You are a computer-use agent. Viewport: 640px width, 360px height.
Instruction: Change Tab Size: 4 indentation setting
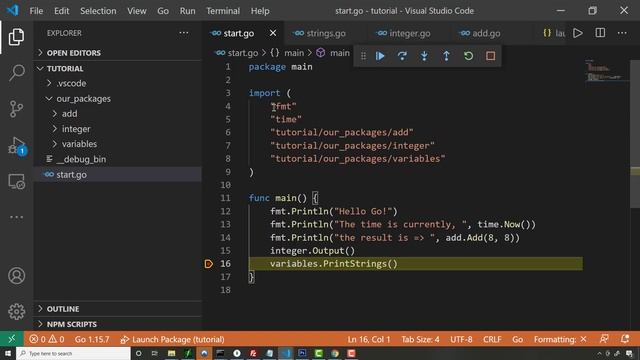420,339
